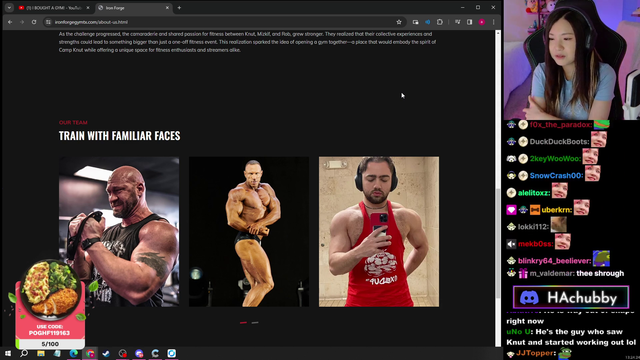
Task: Bookmark this page with the star icon
Action: click(399, 22)
